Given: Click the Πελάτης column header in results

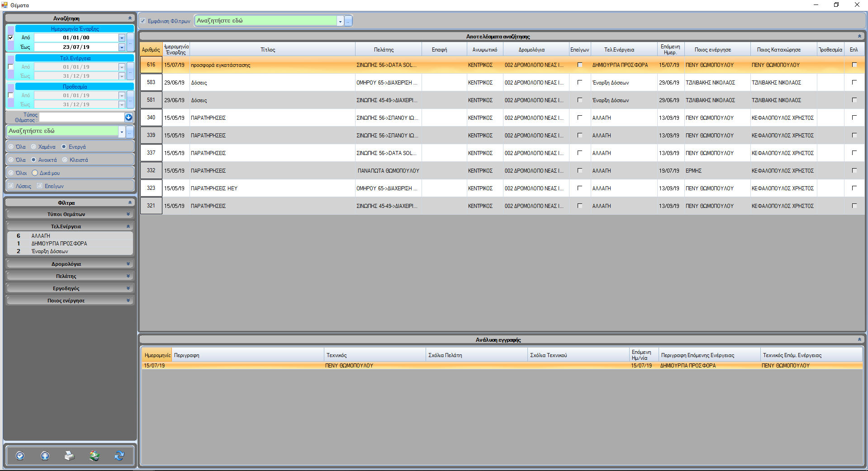Looking at the screenshot, I should pyautogui.click(x=384, y=50).
